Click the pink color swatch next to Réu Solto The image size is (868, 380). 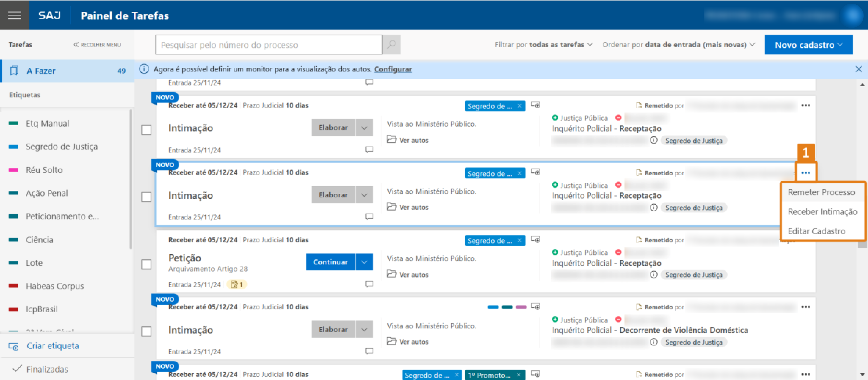[x=13, y=170]
